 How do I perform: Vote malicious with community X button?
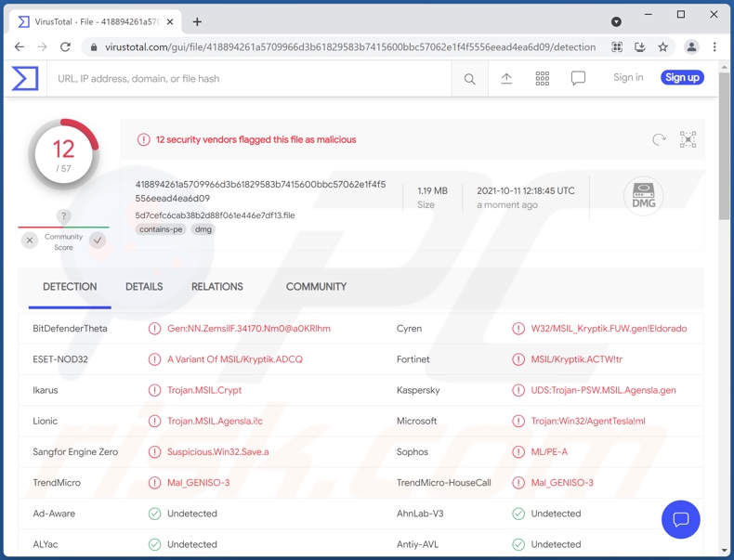click(30, 241)
